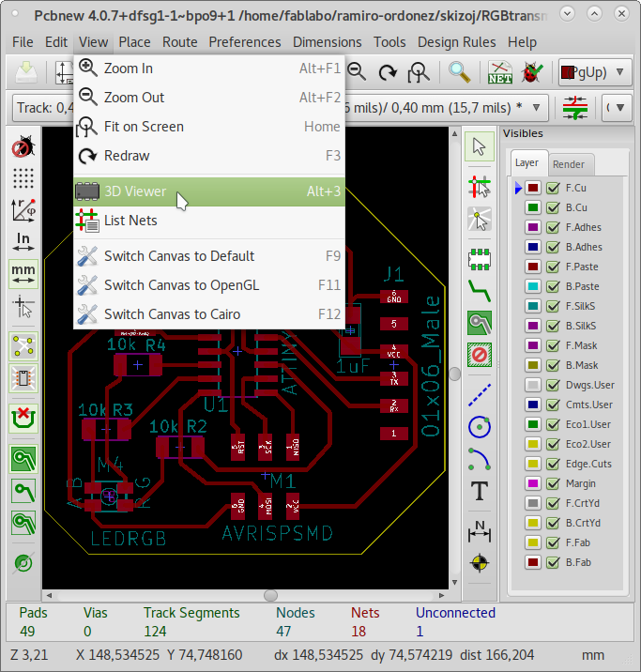Toggle F.Cu layer visibility checkbox
The height and width of the screenshot is (672, 641).
(x=553, y=188)
